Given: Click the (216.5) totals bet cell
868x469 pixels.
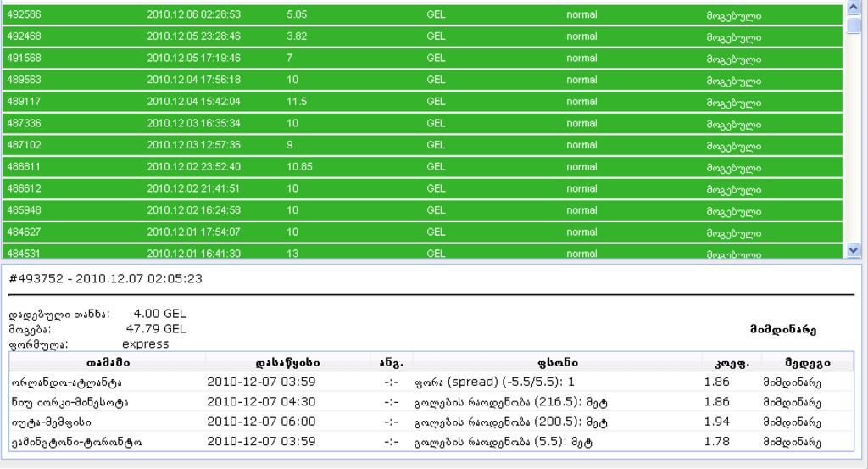Looking at the screenshot, I should coord(510,402).
